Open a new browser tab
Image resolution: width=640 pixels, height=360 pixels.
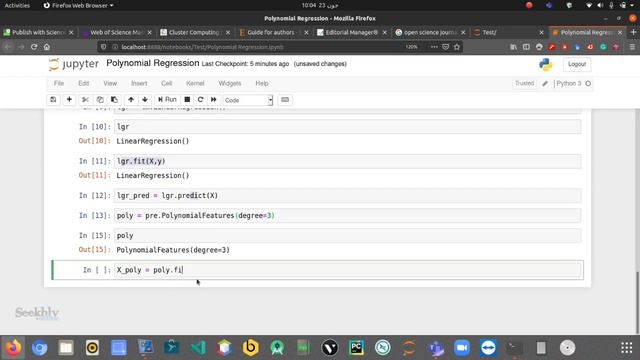pyautogui.click(x=633, y=32)
